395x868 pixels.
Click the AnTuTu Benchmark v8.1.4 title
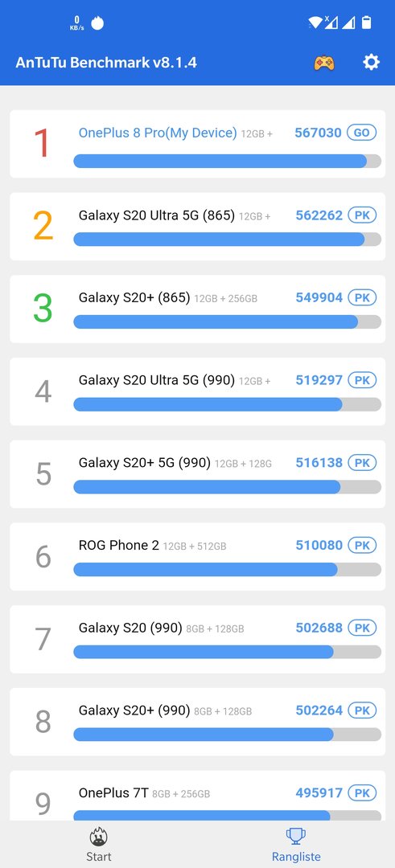106,62
